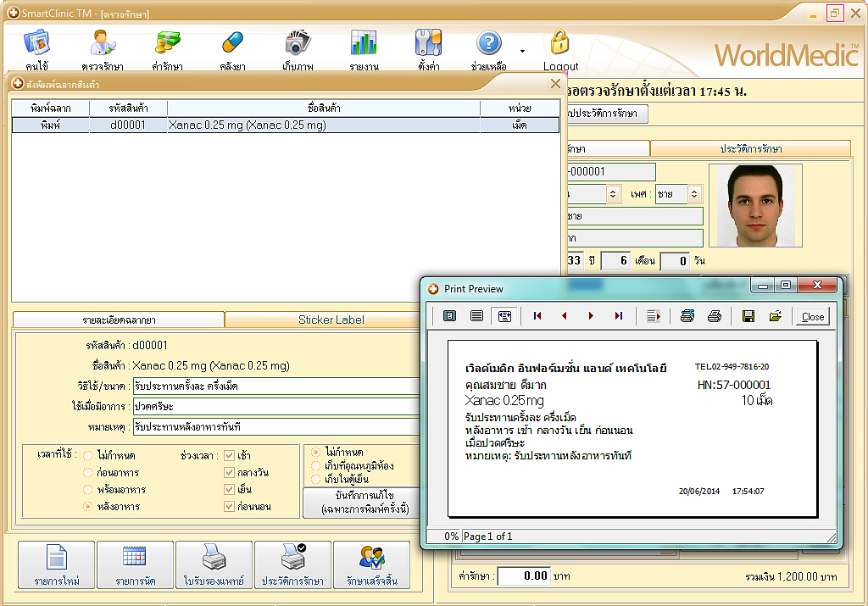This screenshot has height=606, width=868.
Task: Switch to the ประวัติการรักษา tab on right panel
Action: coord(751,149)
